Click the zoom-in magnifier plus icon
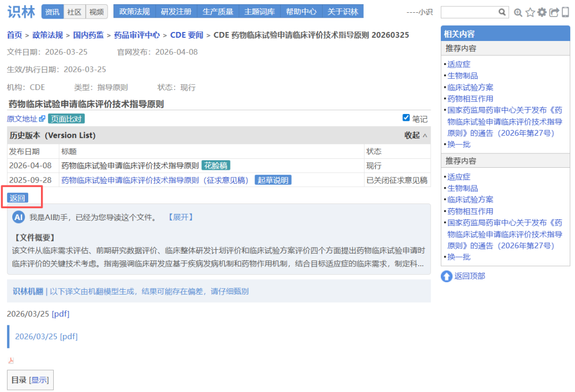The height and width of the screenshot is (392, 575). [518, 12]
